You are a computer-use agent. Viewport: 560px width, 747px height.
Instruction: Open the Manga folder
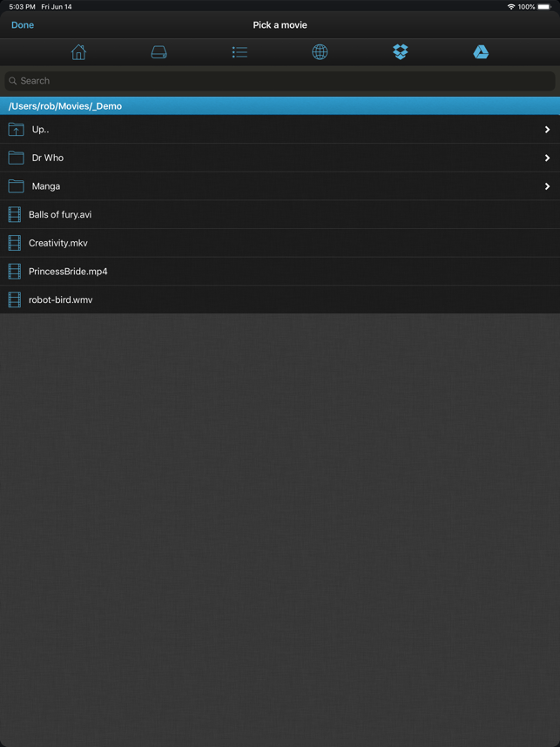(280, 185)
